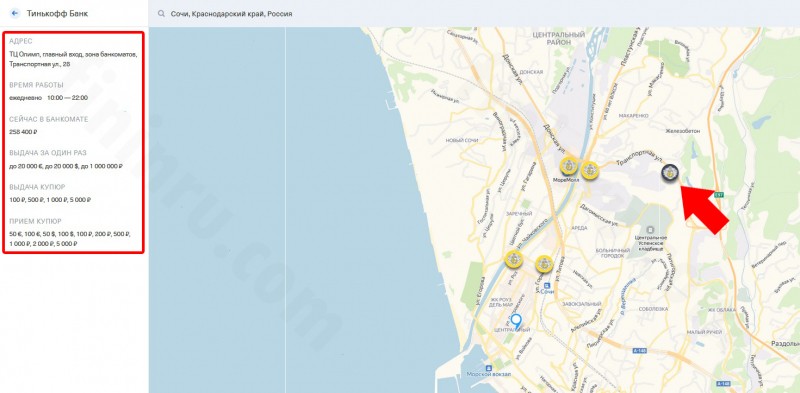
Task: Click the Новый Сочи district label
Action: click(461, 140)
